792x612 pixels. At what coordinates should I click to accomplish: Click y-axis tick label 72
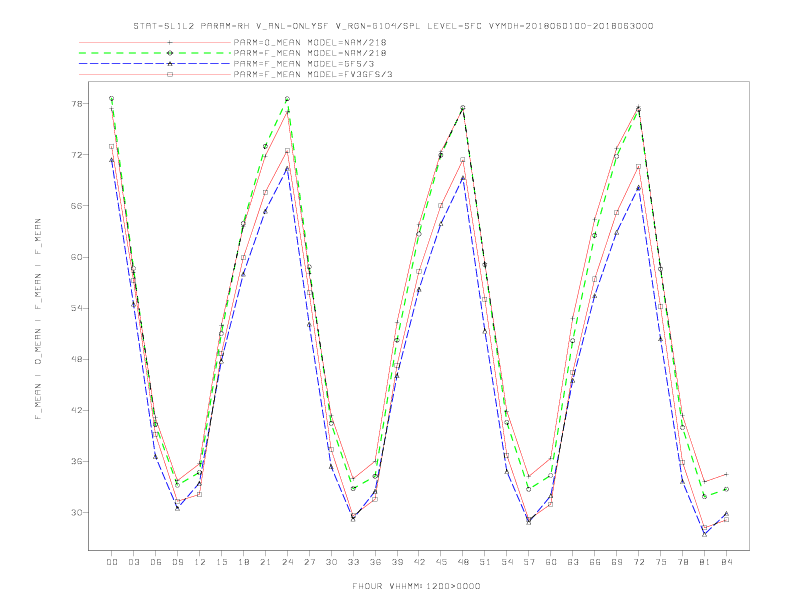click(x=77, y=155)
